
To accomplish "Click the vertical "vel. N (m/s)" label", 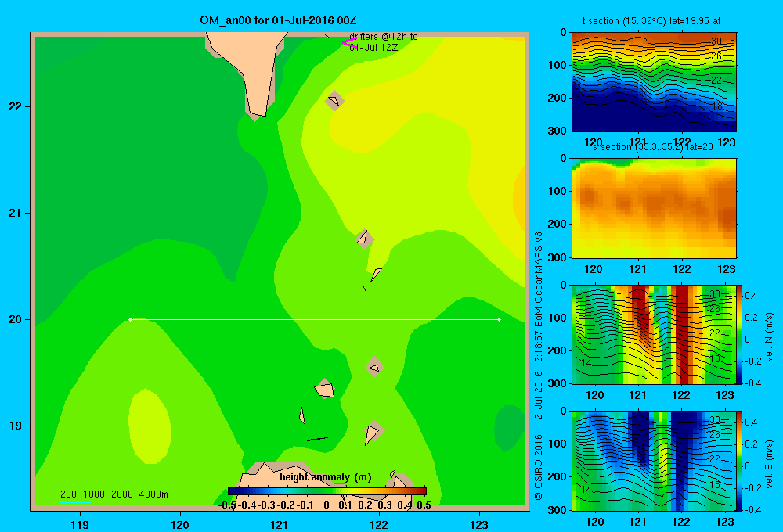I will [769, 337].
